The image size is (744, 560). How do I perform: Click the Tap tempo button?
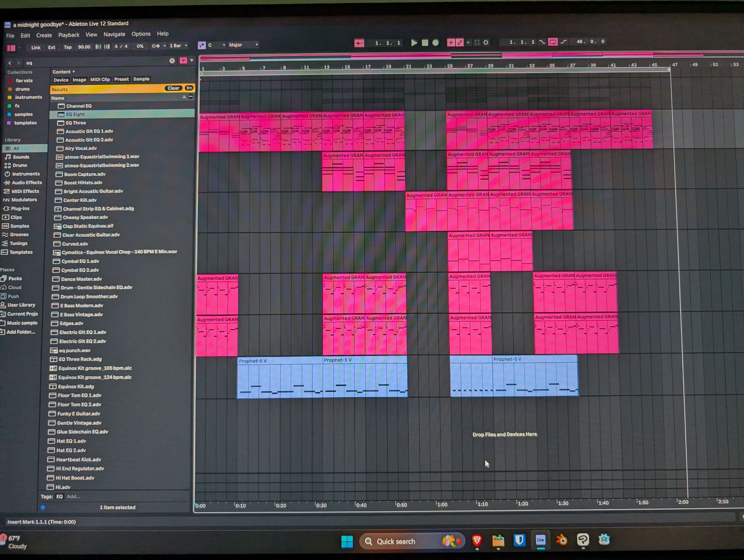tap(68, 47)
